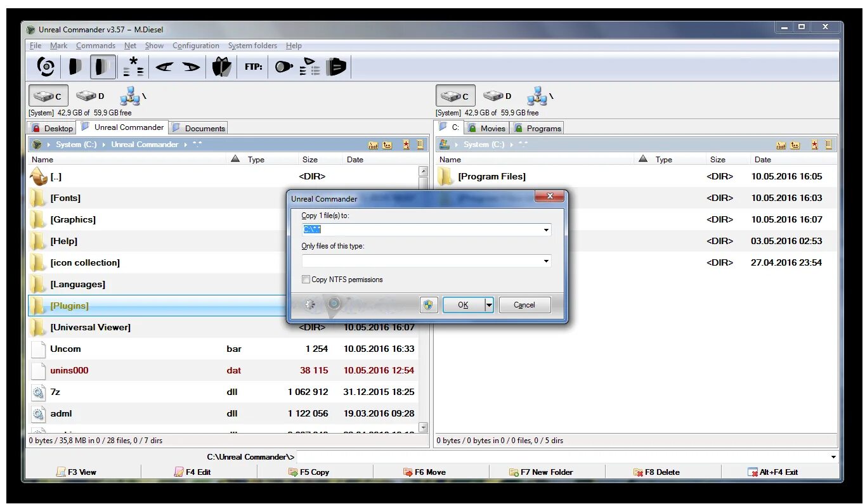The image size is (865, 504).
Task: Select drive D in the right panel
Action: point(497,96)
